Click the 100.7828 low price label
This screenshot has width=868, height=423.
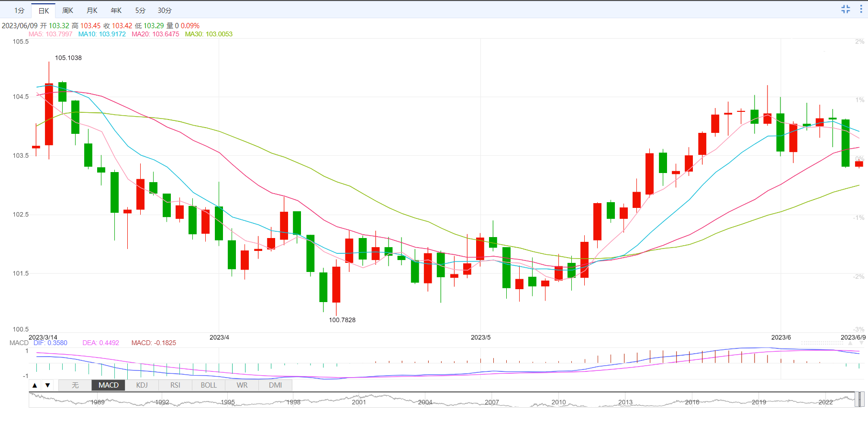click(342, 320)
